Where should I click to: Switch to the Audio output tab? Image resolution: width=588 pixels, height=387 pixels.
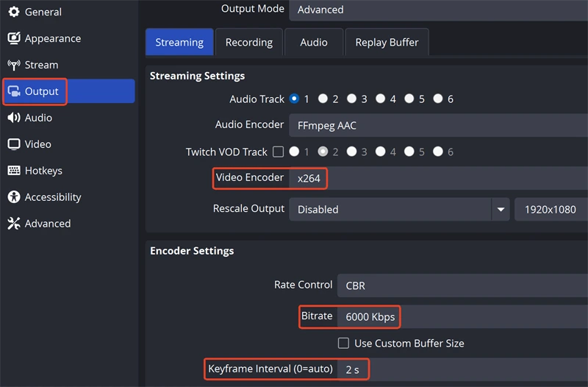[314, 42]
